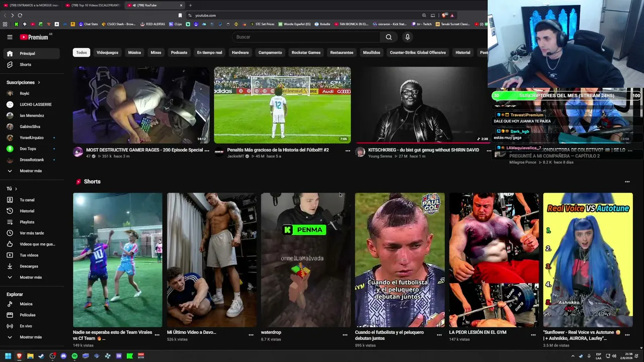Play the Real Voice VS Autotune short
Viewport: 644px width, 362px height.
pos(588,260)
